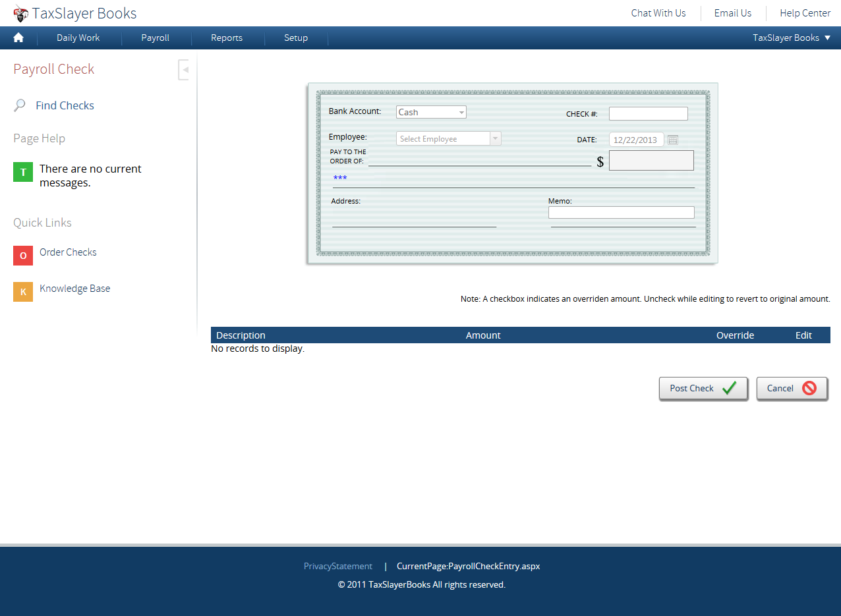Click the Memo text field

tap(622, 212)
